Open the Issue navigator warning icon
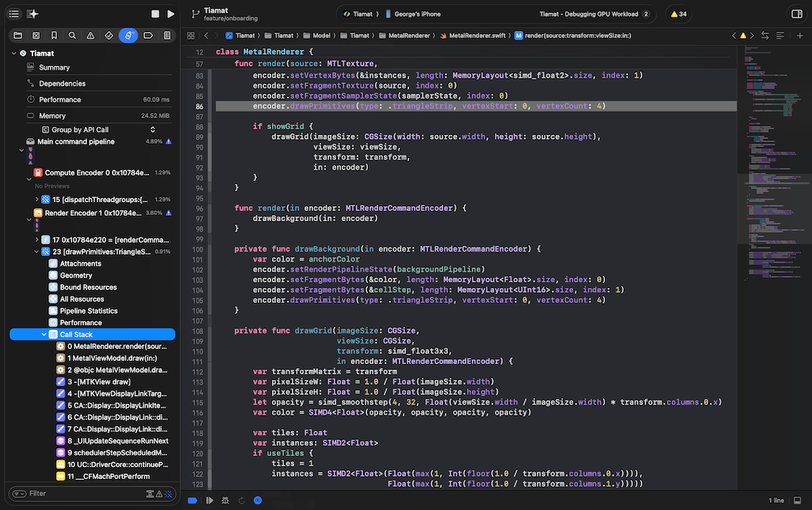This screenshot has height=510, width=812. pos(90,36)
